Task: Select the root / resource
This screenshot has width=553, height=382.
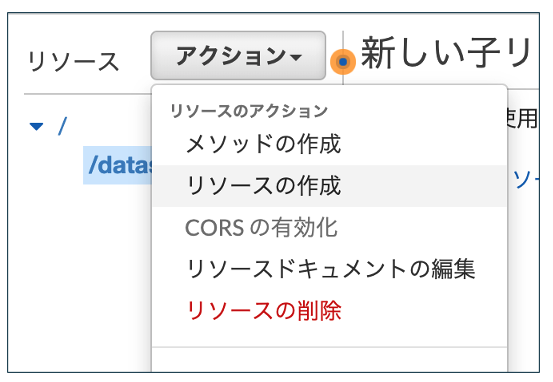Action: pyautogui.click(x=62, y=126)
